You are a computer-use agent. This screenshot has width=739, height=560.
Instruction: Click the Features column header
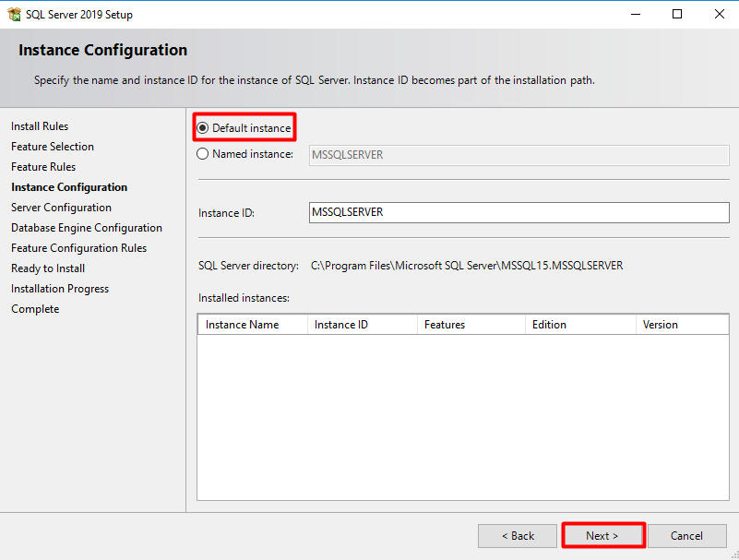pyautogui.click(x=471, y=325)
